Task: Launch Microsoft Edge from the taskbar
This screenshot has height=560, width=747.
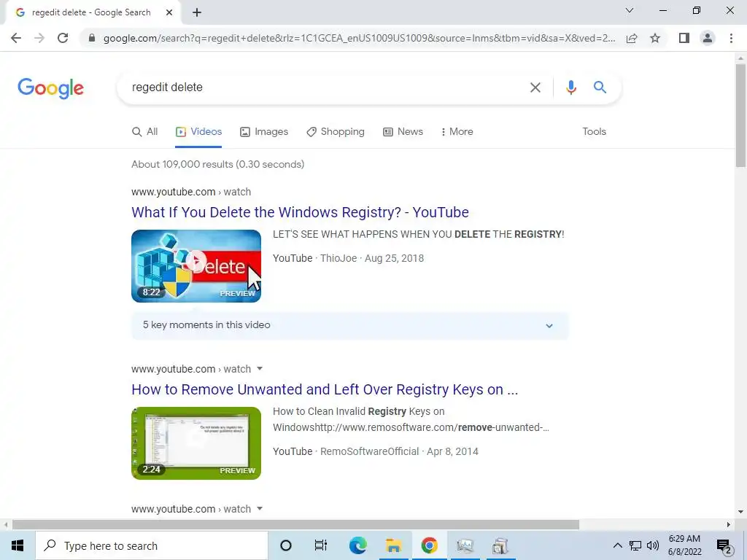Action: (357, 545)
